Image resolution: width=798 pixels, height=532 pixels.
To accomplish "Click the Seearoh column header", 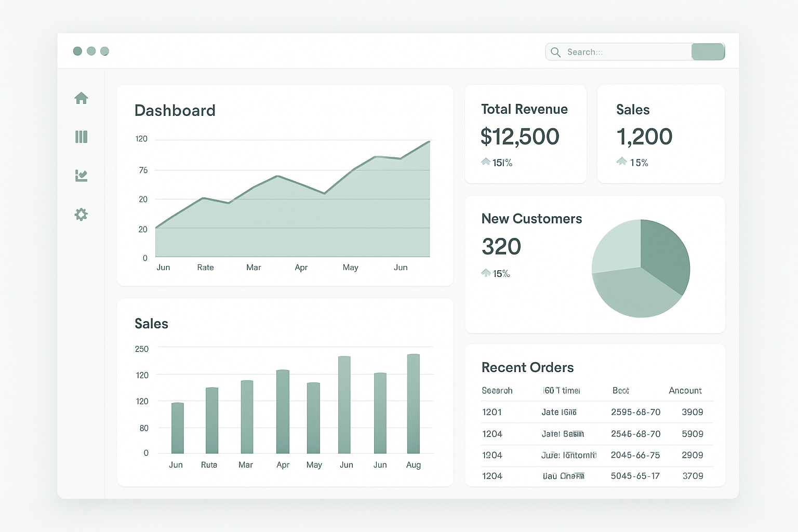I will [497, 390].
